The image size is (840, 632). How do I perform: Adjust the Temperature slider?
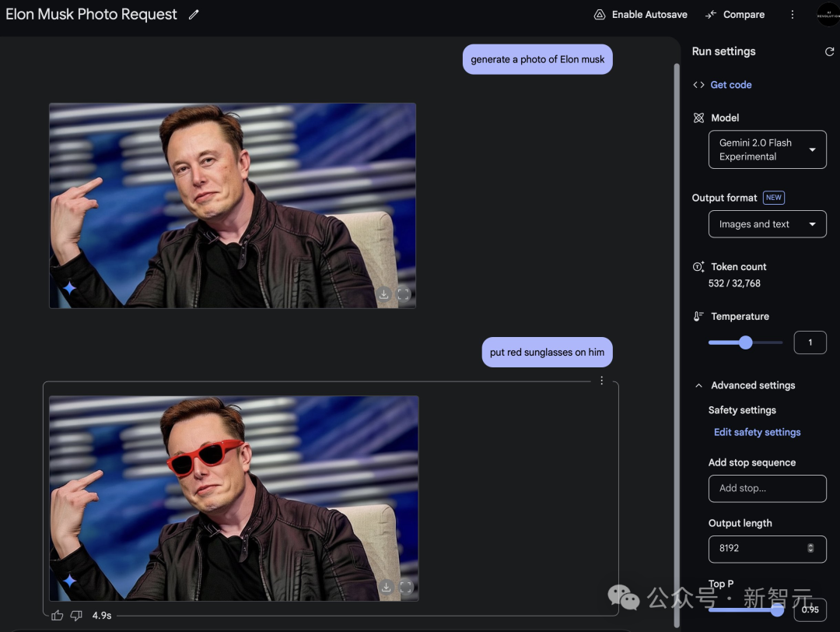746,342
